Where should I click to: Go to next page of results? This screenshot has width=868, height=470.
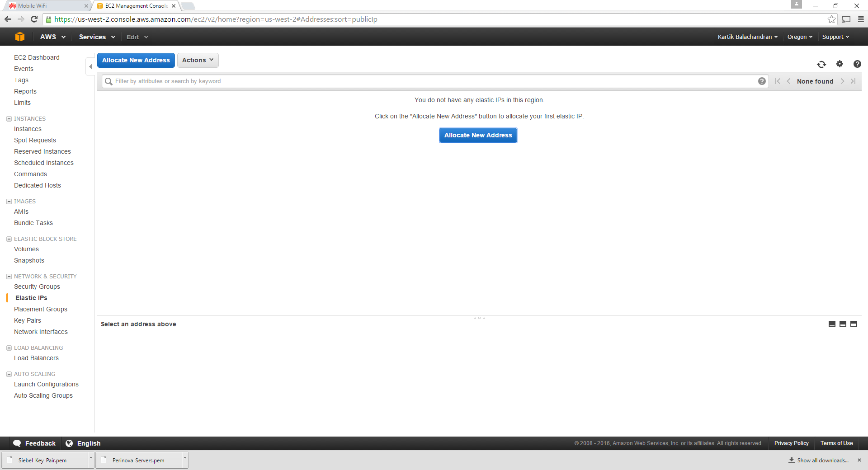(x=843, y=81)
